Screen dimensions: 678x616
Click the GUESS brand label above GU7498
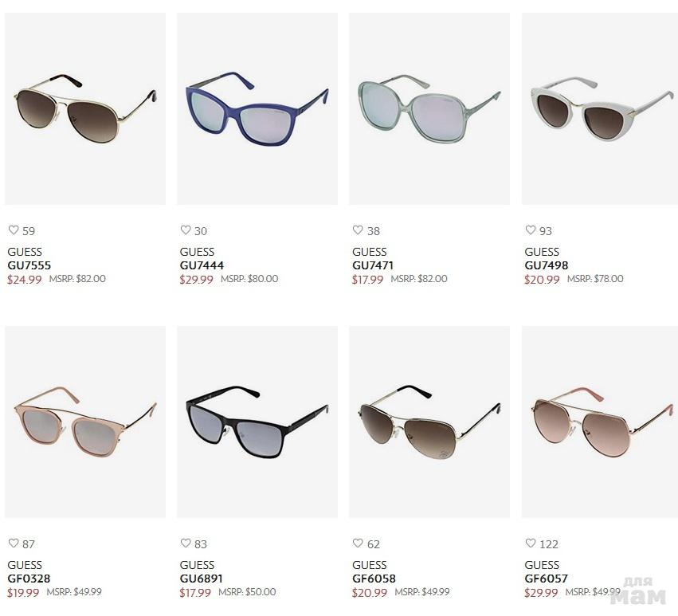pos(542,252)
